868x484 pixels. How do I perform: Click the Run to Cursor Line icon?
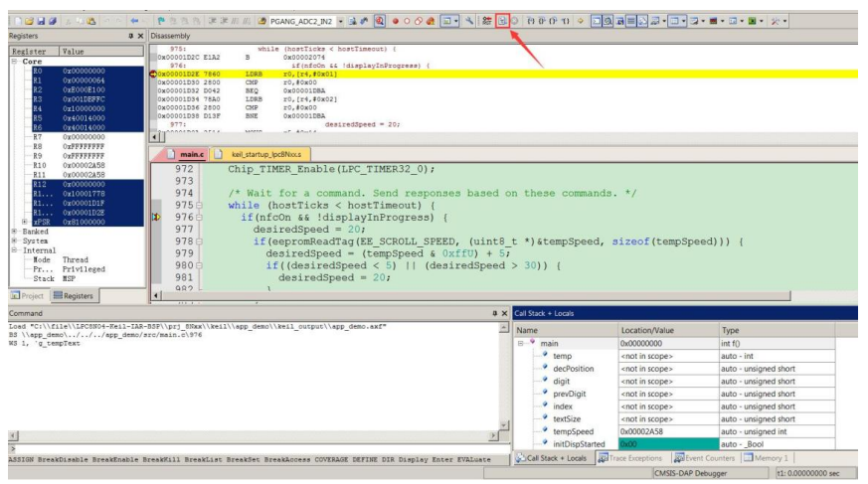tap(565, 21)
